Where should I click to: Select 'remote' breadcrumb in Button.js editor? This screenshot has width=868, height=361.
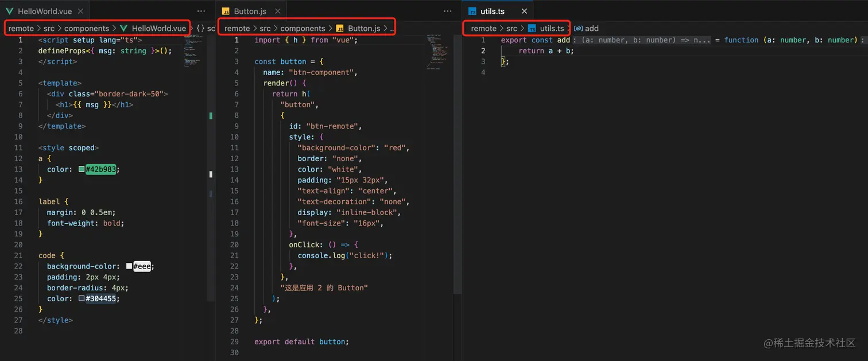(x=237, y=28)
